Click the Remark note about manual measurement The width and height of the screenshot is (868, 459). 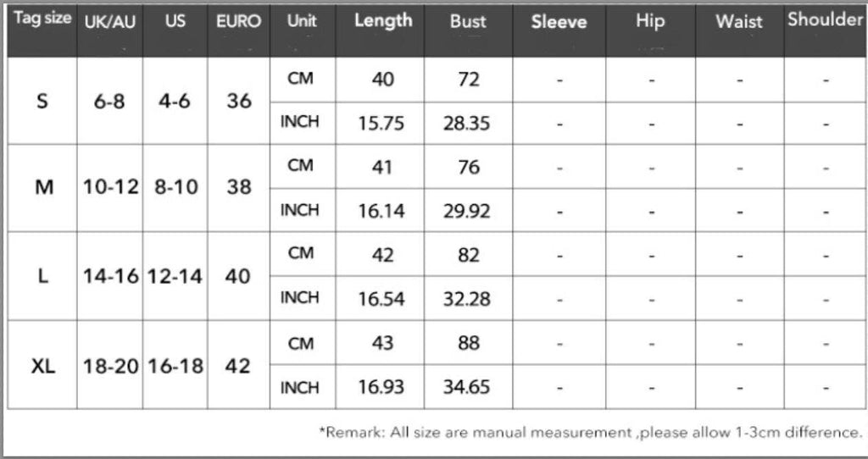tap(590, 432)
